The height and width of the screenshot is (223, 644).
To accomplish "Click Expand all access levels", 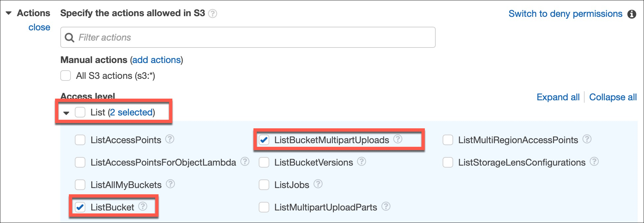I will 558,97.
